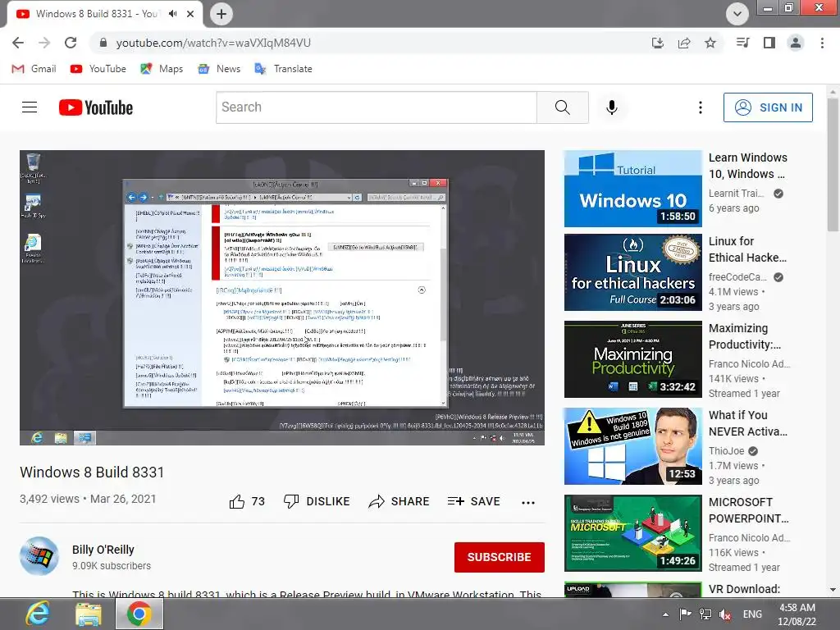Open YouTube settings three-dot menu

[701, 107]
